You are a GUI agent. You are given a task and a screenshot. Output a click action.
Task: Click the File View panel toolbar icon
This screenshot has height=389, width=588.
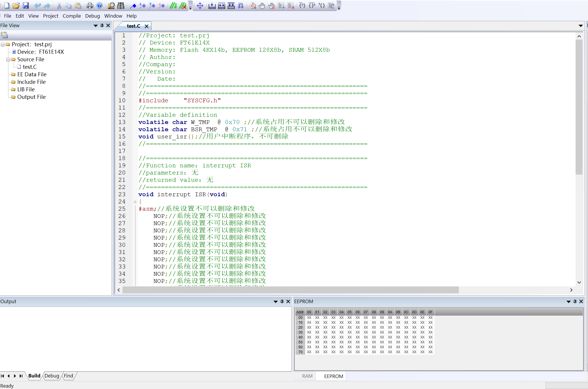click(4, 35)
